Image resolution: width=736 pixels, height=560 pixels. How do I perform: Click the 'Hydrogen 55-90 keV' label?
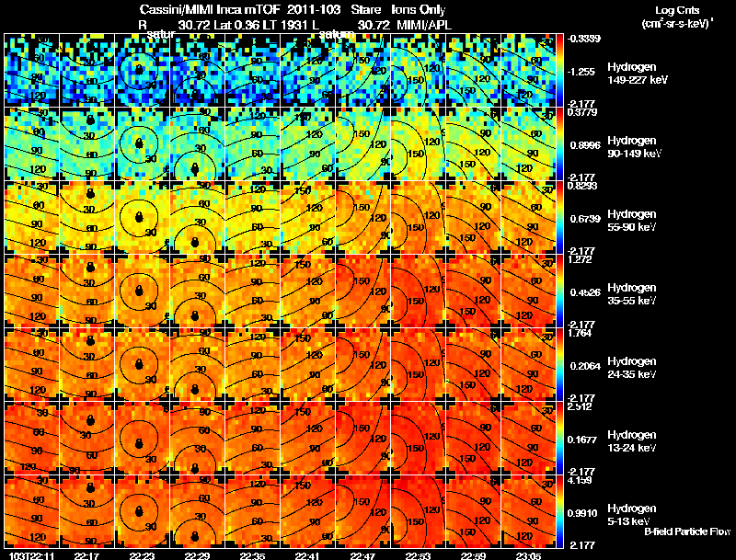(x=632, y=221)
